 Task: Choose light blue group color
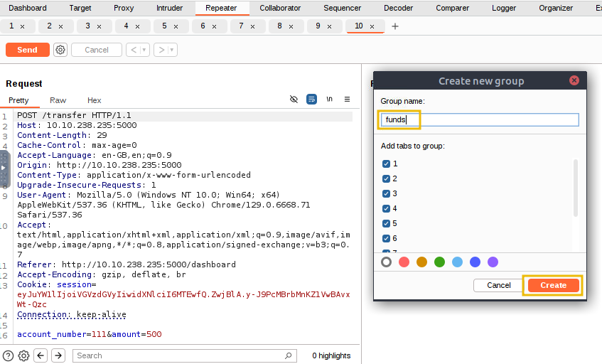click(x=457, y=262)
